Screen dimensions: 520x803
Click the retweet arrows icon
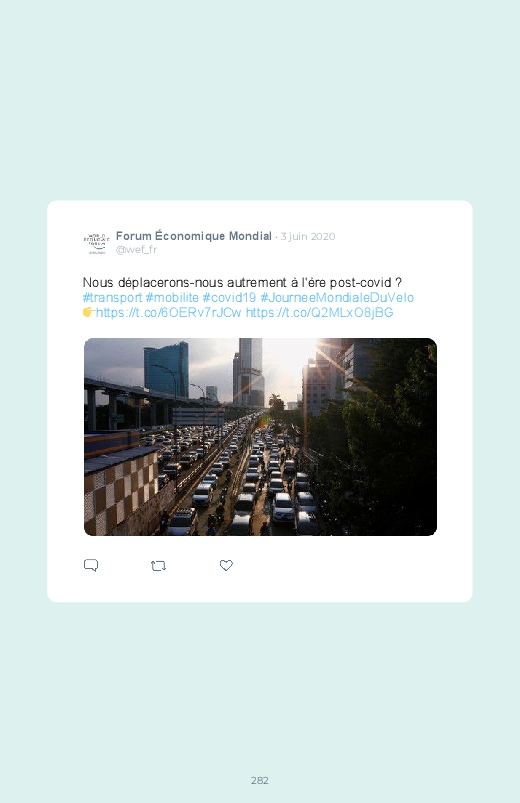(158, 566)
